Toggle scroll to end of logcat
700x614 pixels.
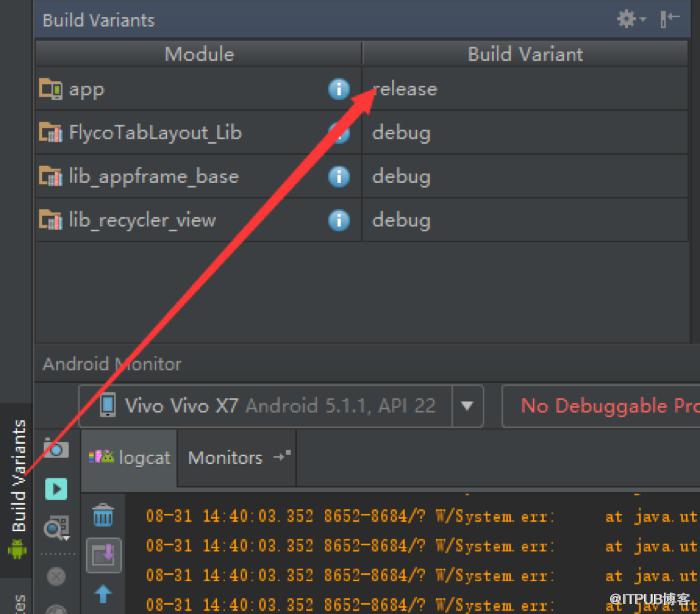tap(104, 556)
